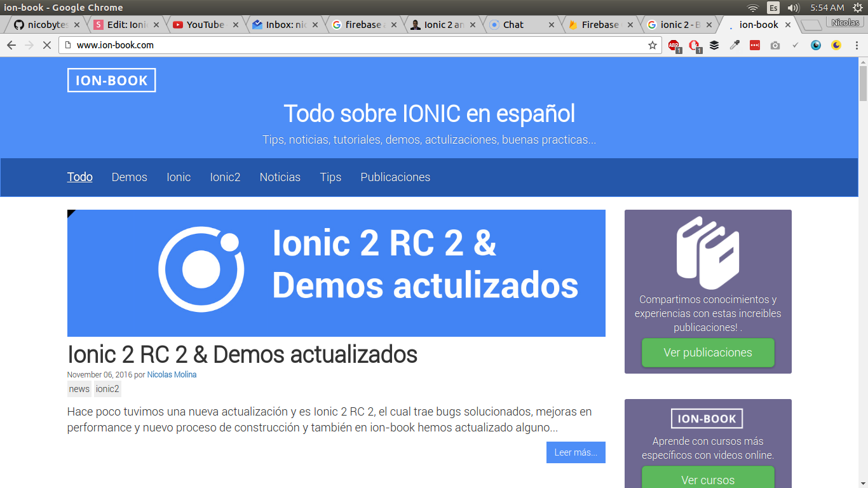Open the article title Ionic 2 RC 2 & Demos actualizados
This screenshot has width=868, height=488.
(242, 355)
